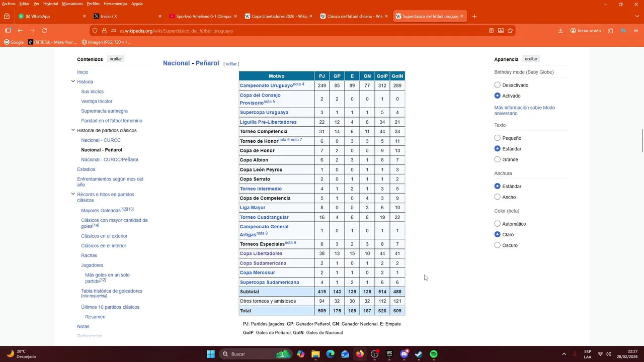Click the Iniciar sesión account button
The height and width of the screenshot is (362, 644).
point(586,31)
